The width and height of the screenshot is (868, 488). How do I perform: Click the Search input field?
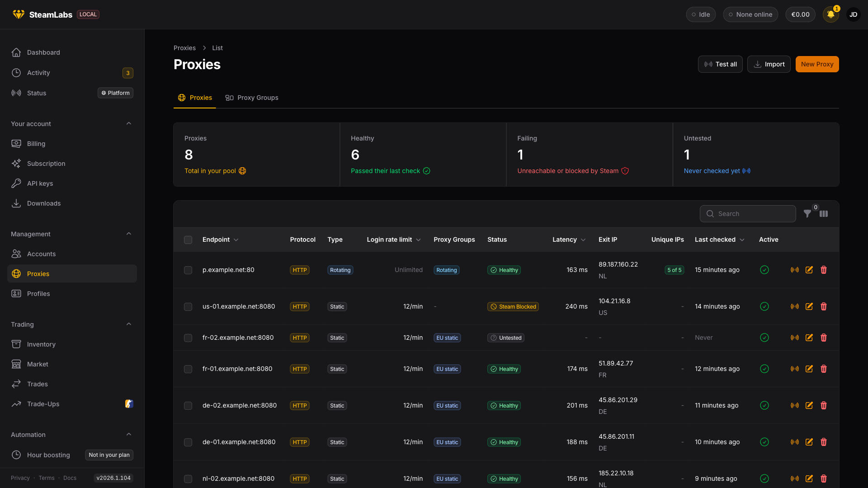click(x=748, y=214)
